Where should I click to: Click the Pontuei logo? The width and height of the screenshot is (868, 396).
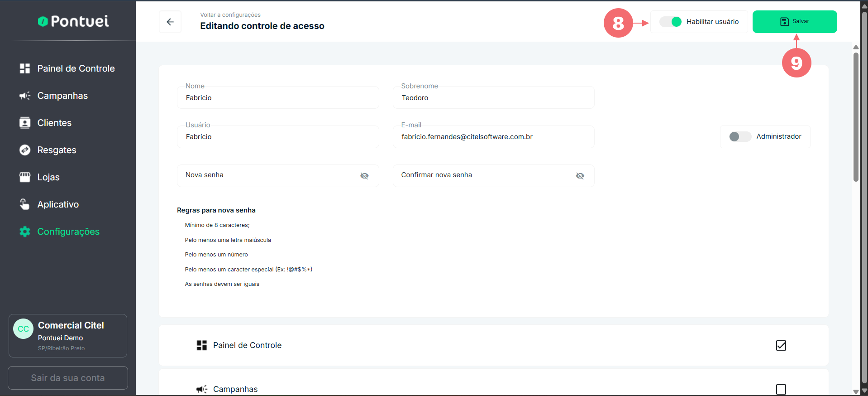pyautogui.click(x=73, y=21)
